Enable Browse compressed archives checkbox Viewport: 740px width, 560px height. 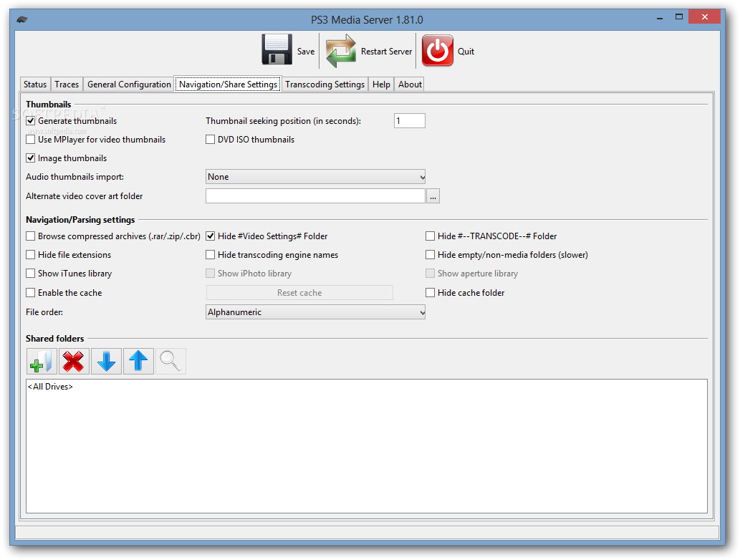(x=31, y=236)
